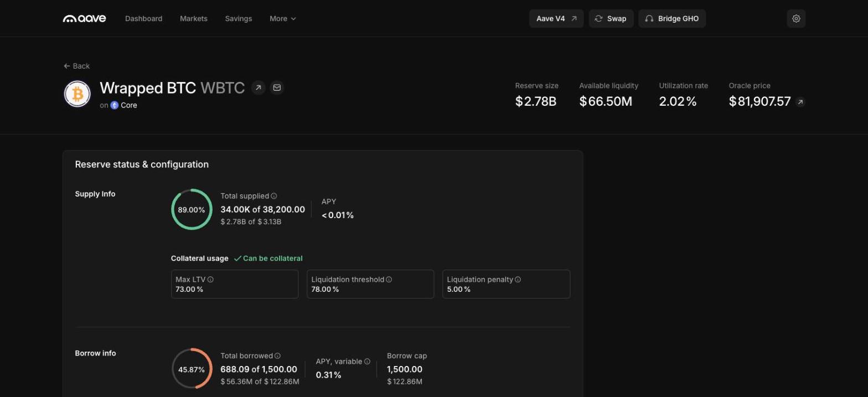Click the green collateral checkmark icon
This screenshot has width=868, height=397.
pos(237,259)
